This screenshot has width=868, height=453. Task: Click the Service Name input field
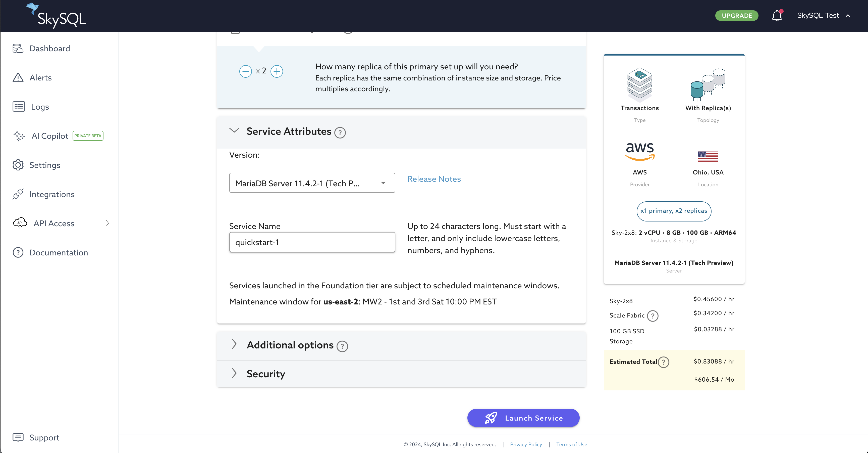click(x=312, y=242)
